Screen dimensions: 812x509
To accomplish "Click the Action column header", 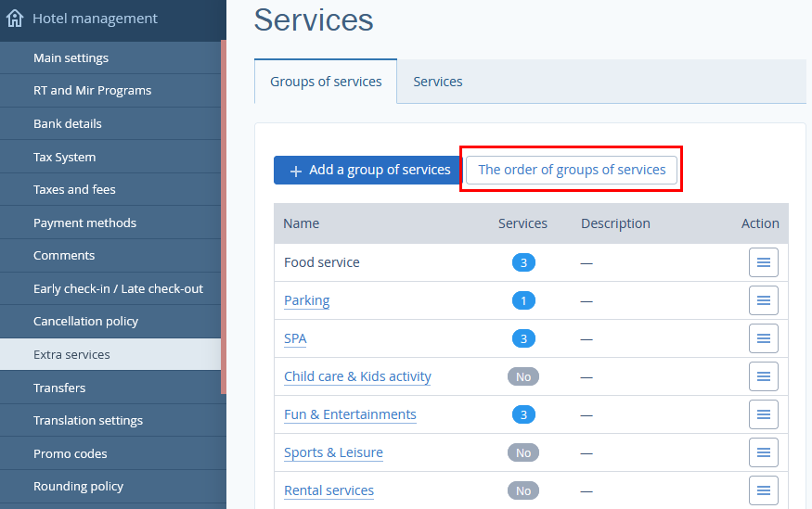I will 760,223.
